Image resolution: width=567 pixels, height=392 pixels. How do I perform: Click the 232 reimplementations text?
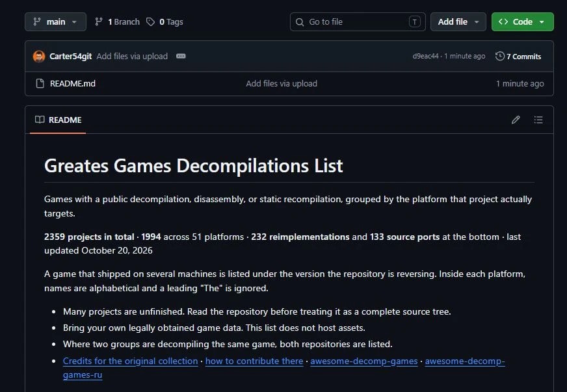[300, 237]
